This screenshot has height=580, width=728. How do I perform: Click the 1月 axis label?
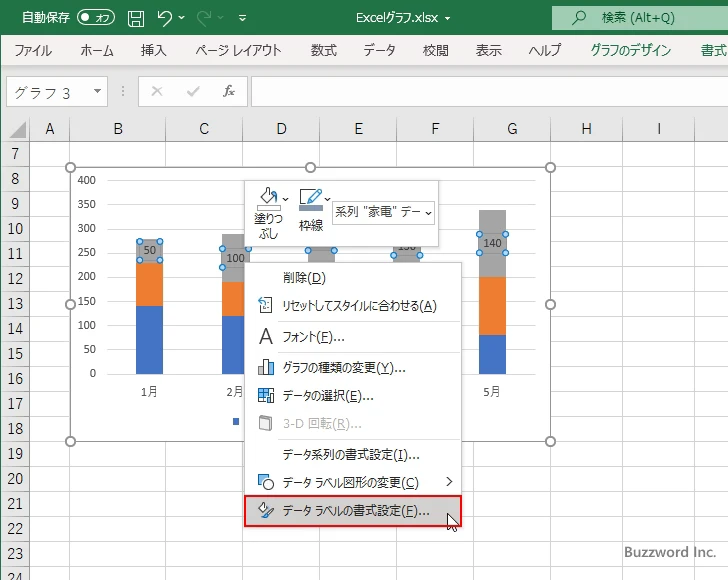pyautogui.click(x=149, y=392)
